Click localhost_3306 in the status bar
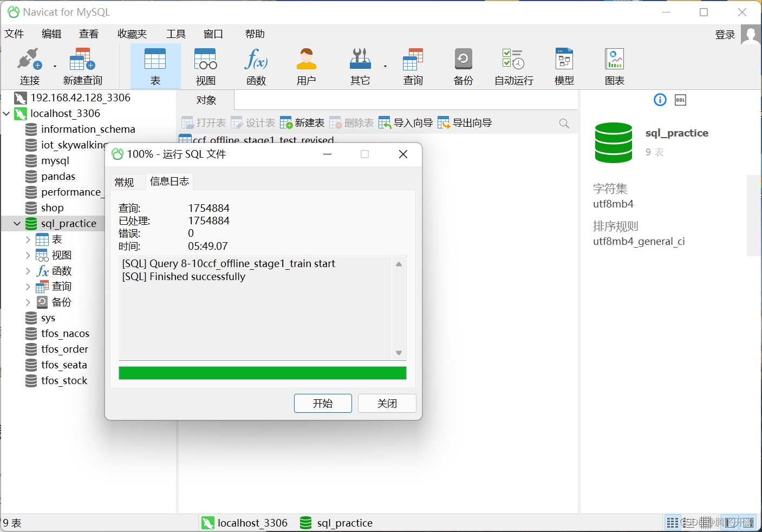The image size is (762, 532). (244, 523)
